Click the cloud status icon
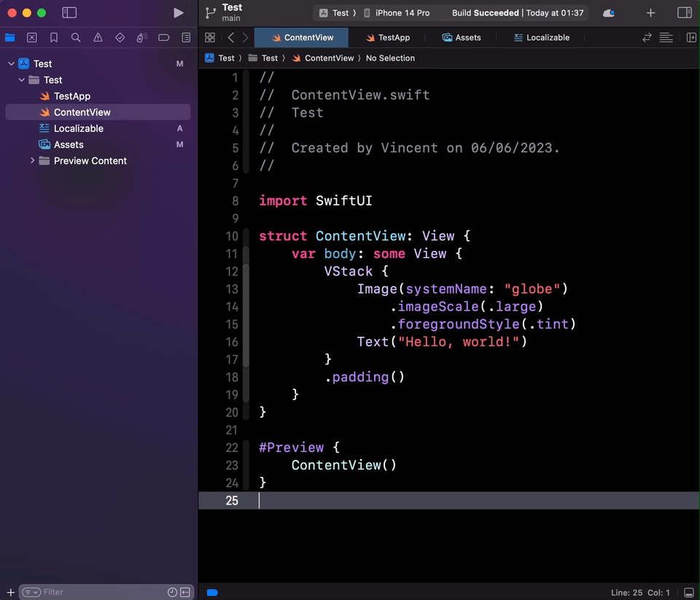Image resolution: width=700 pixels, height=600 pixels. [608, 13]
